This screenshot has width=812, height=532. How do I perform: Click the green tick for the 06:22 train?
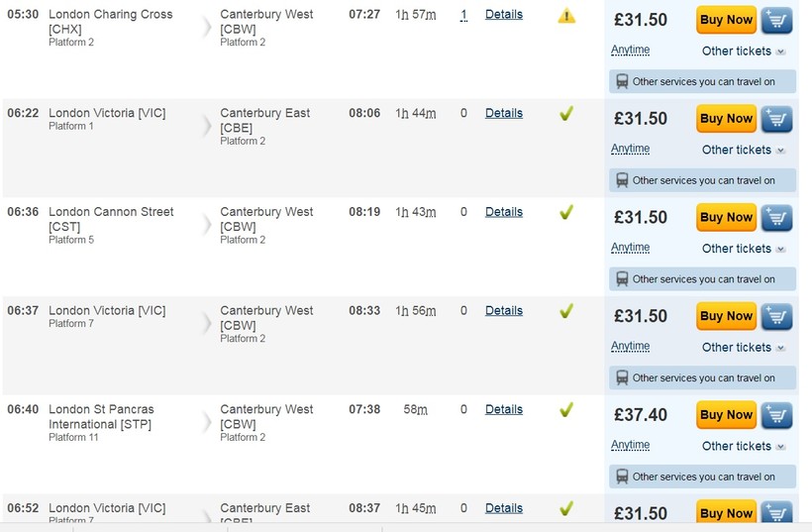[566, 114]
